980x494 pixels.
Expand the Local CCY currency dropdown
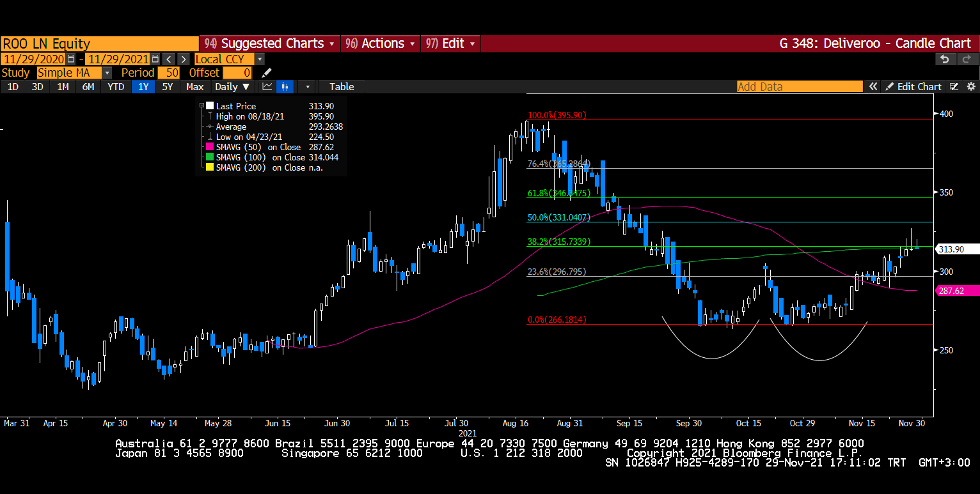260,59
